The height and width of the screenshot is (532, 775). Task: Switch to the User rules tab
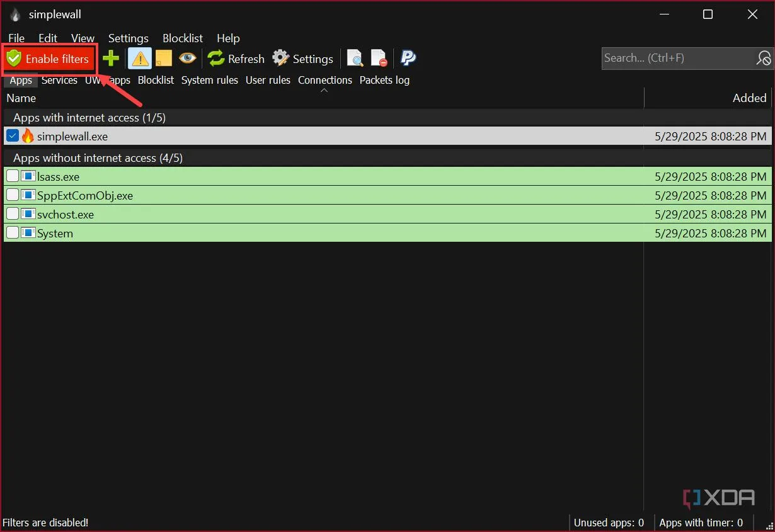pos(268,80)
